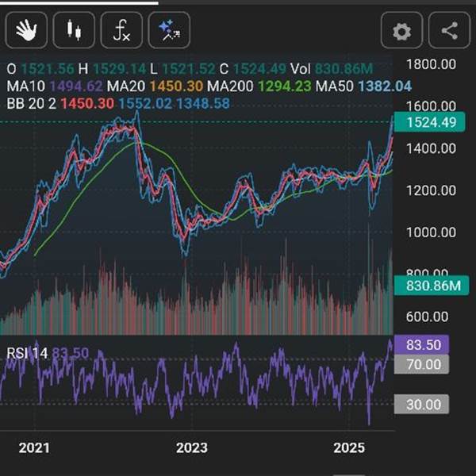Share the chart
Viewport: 476px width, 476px height.
(x=449, y=30)
